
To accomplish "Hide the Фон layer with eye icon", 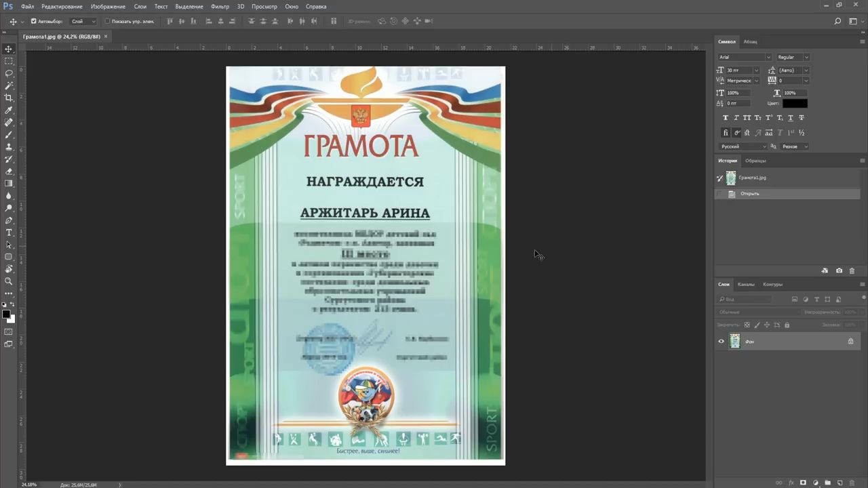I will tap(721, 342).
